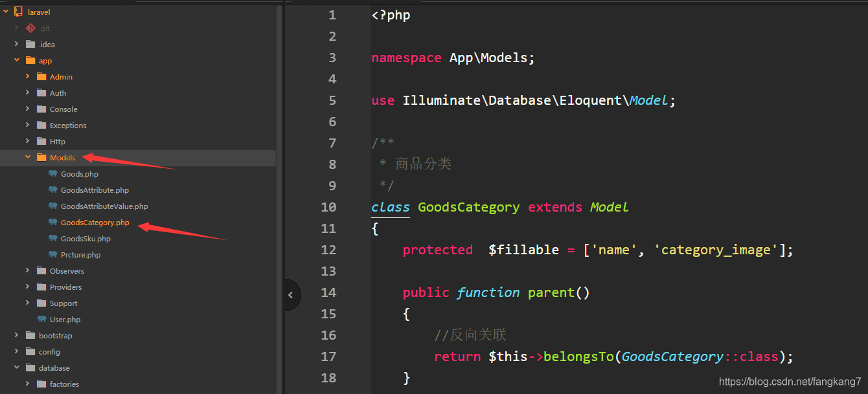Click the '<?php' opening tag
Viewport: 868px width, 394px height.
coord(391,15)
